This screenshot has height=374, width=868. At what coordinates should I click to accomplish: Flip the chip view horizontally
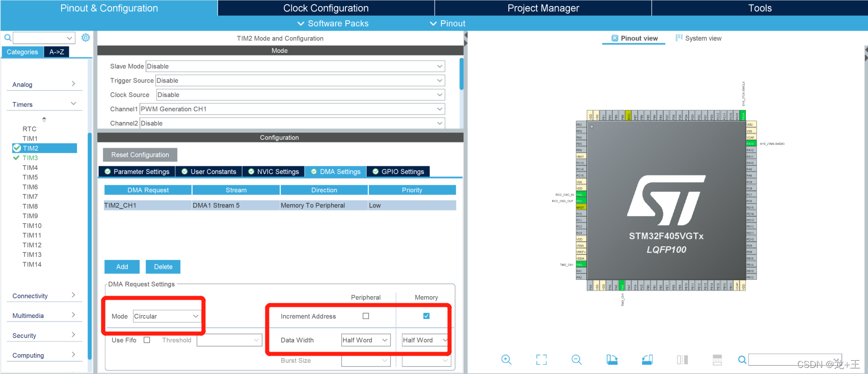(682, 360)
